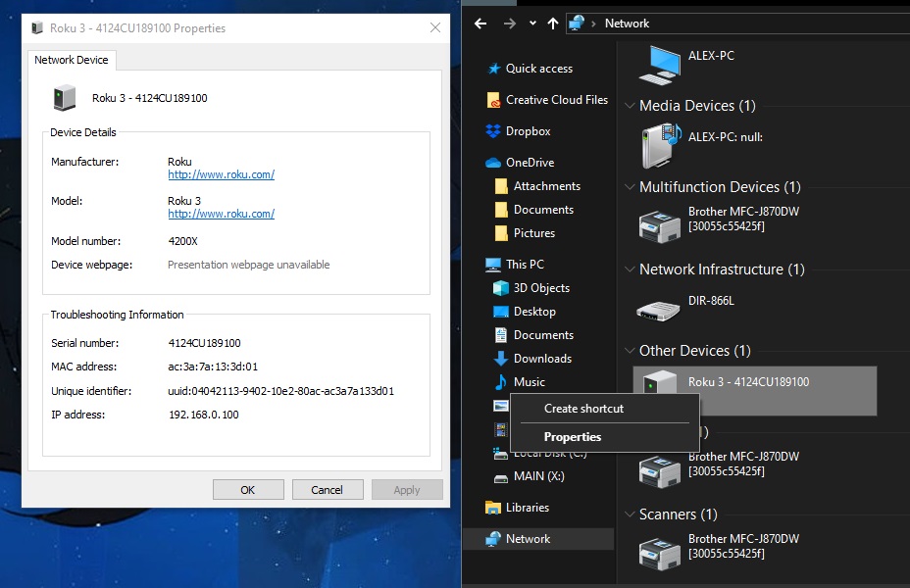Select the Brother MFC-J870DW scanner icon under Scanners
The height and width of the screenshot is (588, 910).
pos(660,554)
